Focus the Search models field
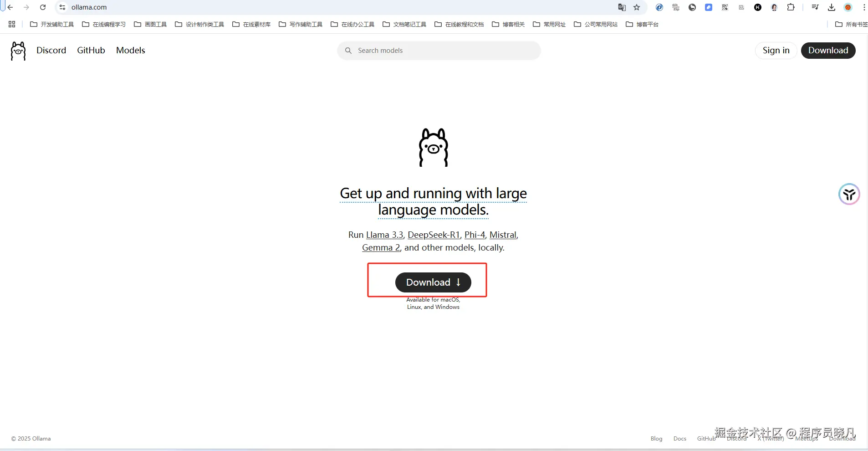The width and height of the screenshot is (868, 451). [x=439, y=51]
